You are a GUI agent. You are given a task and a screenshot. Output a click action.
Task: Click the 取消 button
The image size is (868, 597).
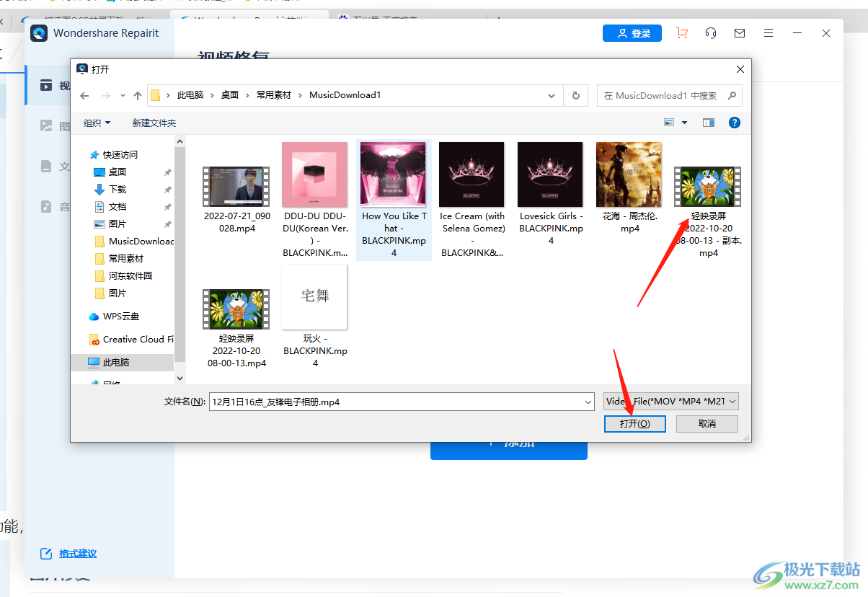point(707,424)
